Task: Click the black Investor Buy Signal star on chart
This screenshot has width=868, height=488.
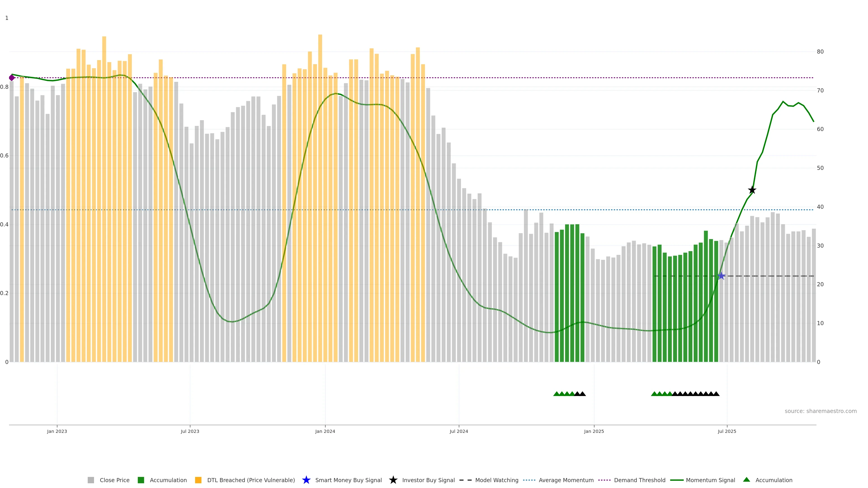Action: 752,190
